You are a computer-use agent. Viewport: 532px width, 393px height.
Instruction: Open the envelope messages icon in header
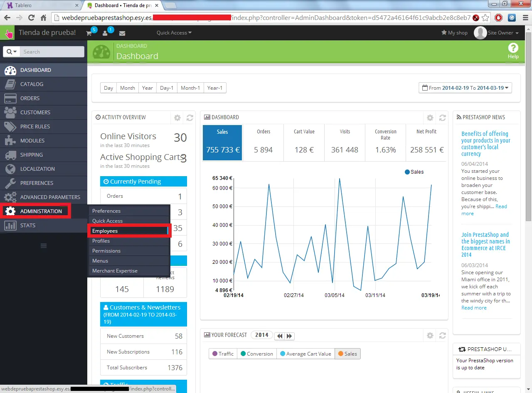(x=122, y=33)
